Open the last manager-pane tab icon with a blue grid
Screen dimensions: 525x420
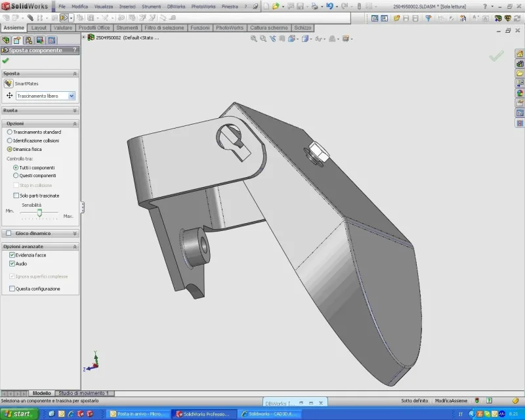click(52, 40)
